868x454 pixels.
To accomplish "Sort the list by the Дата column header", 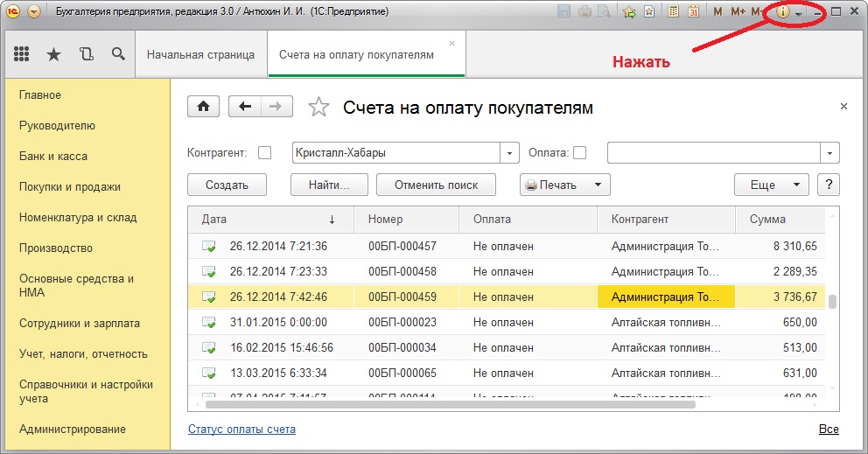I will coord(270,220).
